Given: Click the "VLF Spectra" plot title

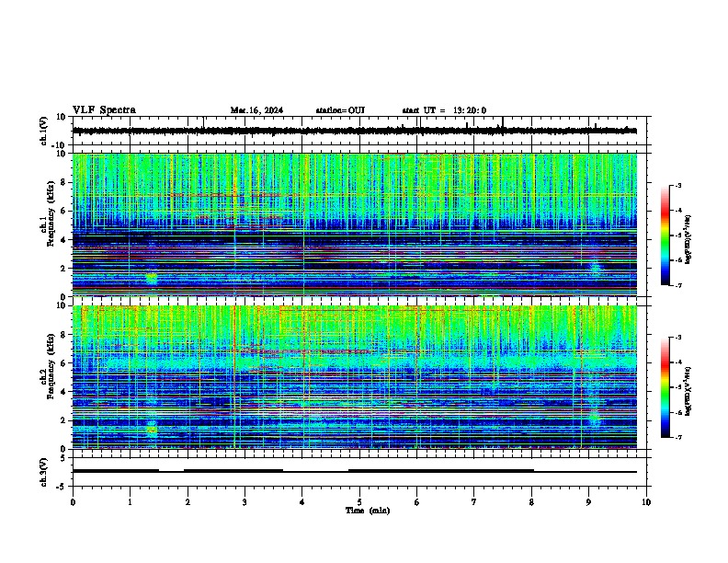Looking at the screenshot, I should point(104,110).
